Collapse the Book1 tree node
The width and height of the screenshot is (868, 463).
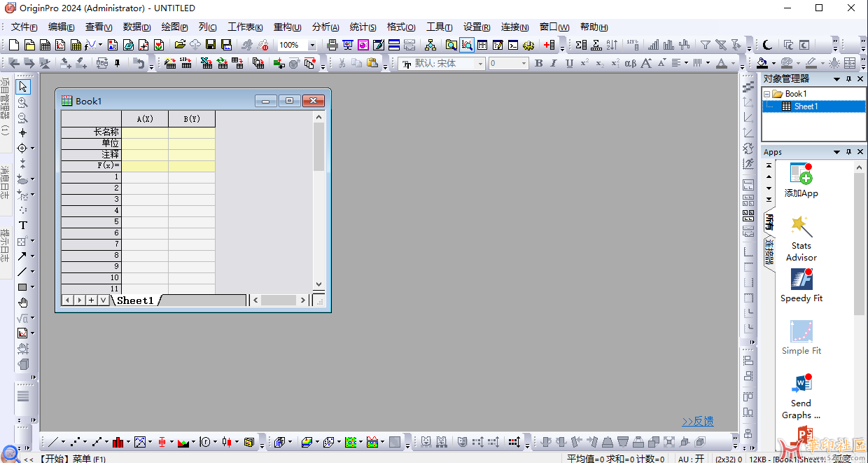click(766, 94)
